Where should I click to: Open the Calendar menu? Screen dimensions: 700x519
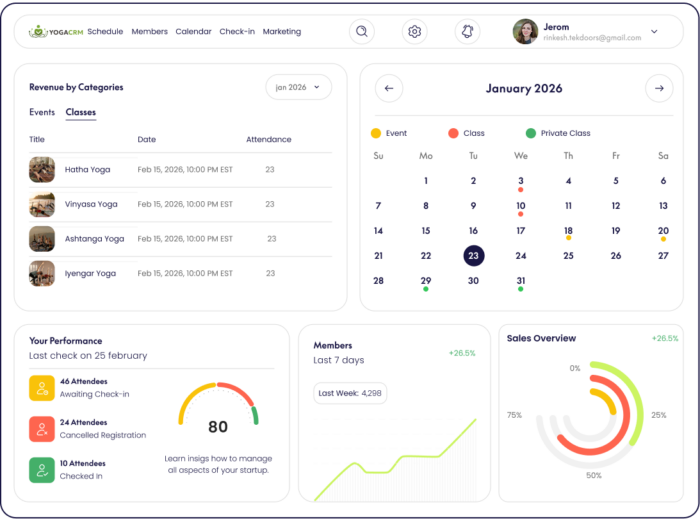point(193,31)
